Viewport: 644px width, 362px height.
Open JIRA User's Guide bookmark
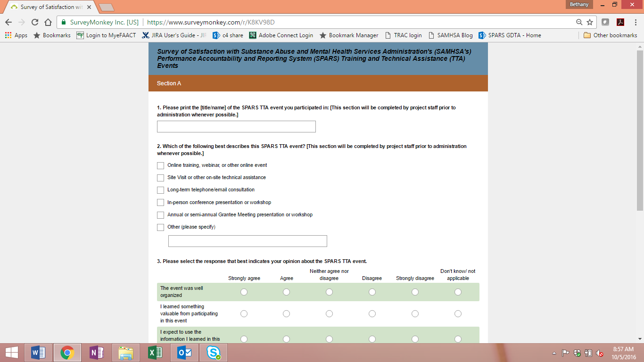[174, 35]
